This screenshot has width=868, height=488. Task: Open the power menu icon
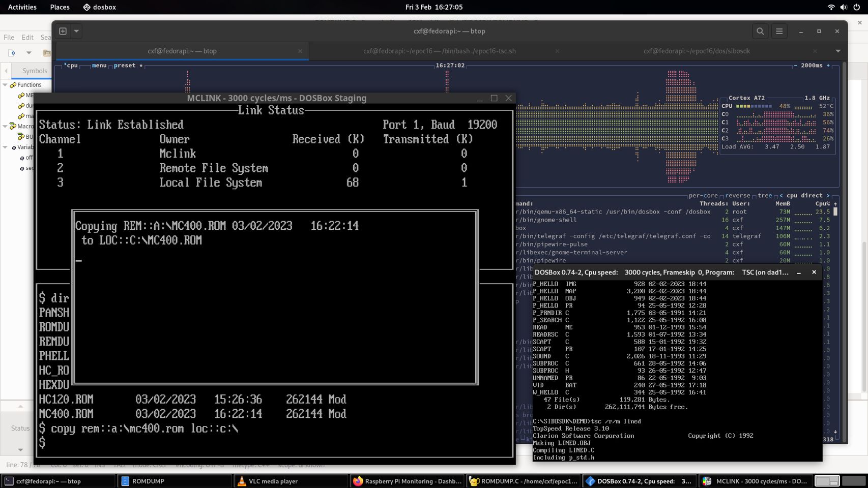[x=856, y=7]
